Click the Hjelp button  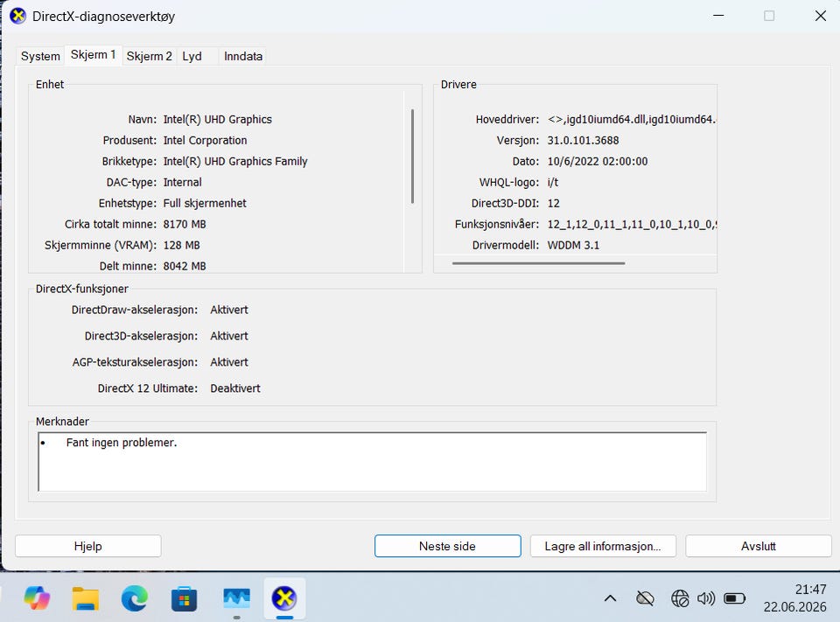(87, 546)
